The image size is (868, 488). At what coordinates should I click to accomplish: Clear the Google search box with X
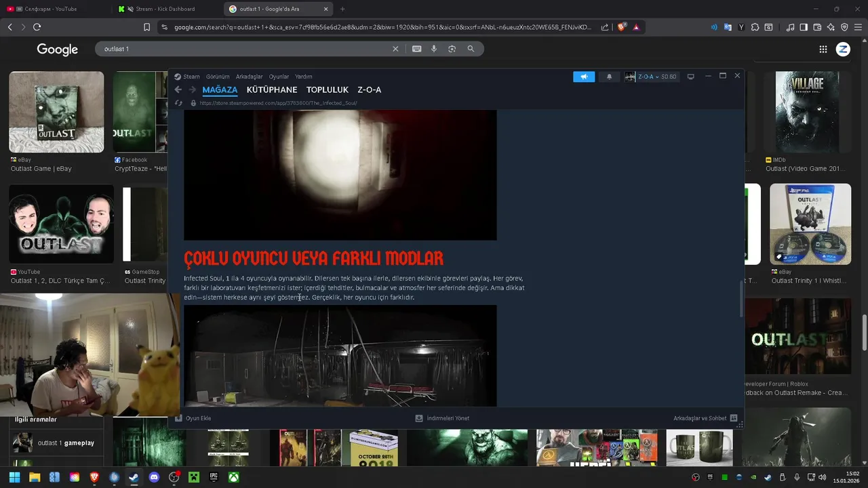(x=395, y=49)
